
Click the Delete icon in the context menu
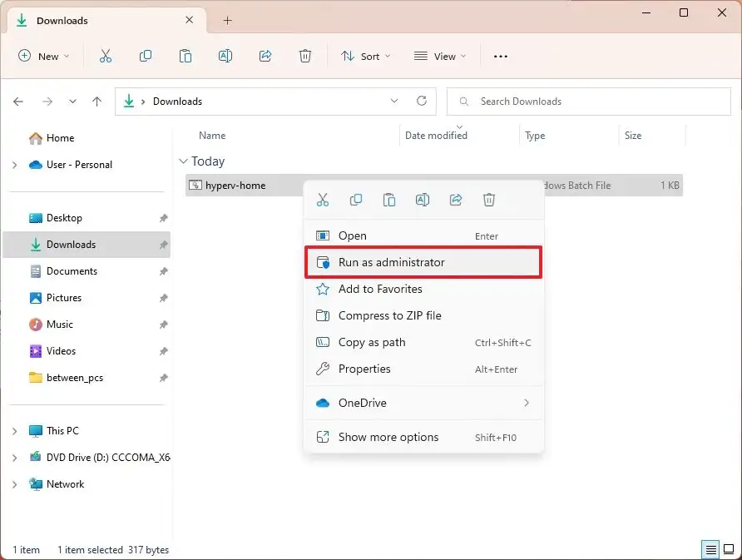(x=488, y=200)
